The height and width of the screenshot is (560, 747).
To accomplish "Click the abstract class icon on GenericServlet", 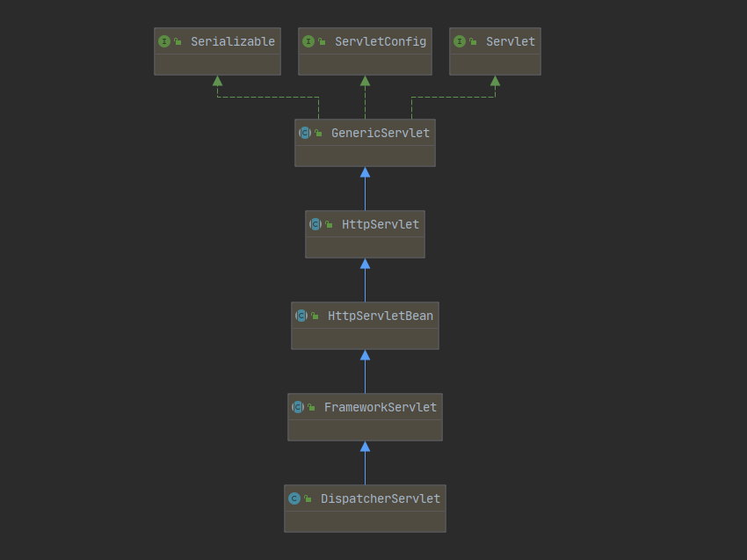I will (x=305, y=133).
